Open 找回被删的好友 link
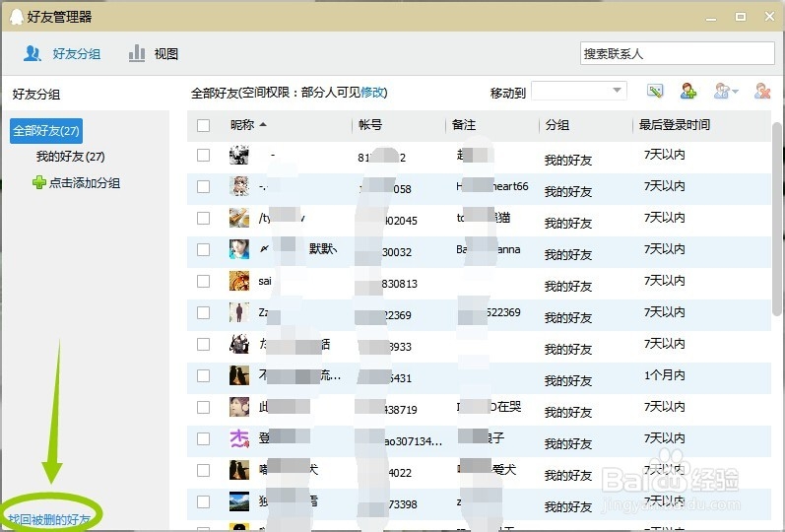Screen dimensions: 785x532 coord(49,519)
